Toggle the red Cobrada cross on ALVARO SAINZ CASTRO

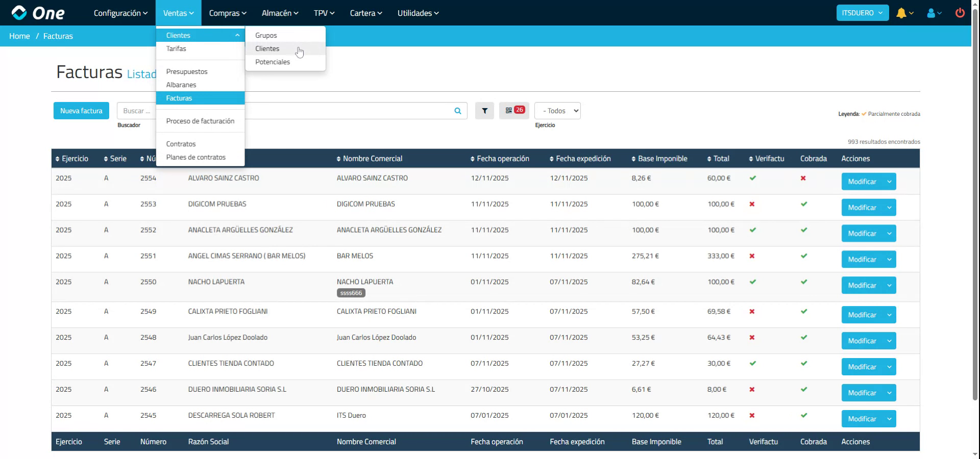point(803,178)
